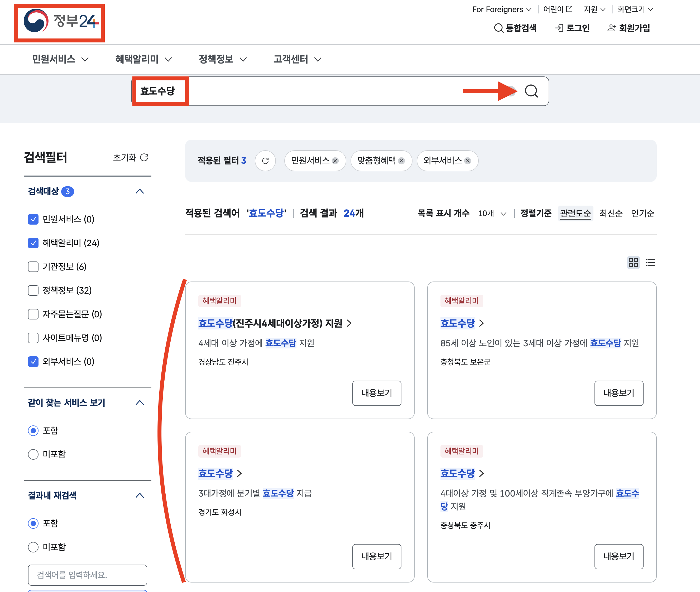Click the 결과내 재검색 keyword input field
The height and width of the screenshot is (592, 700).
click(x=87, y=575)
